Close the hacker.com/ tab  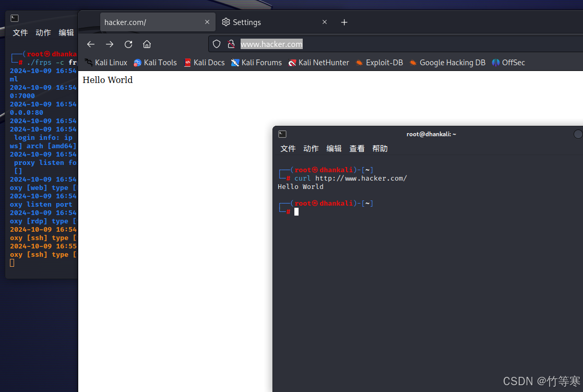(207, 22)
